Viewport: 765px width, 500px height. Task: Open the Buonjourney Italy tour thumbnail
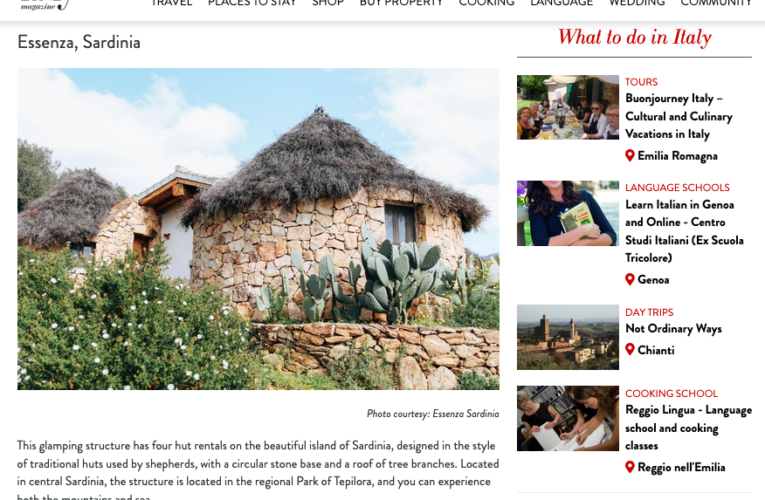pyautogui.click(x=568, y=107)
